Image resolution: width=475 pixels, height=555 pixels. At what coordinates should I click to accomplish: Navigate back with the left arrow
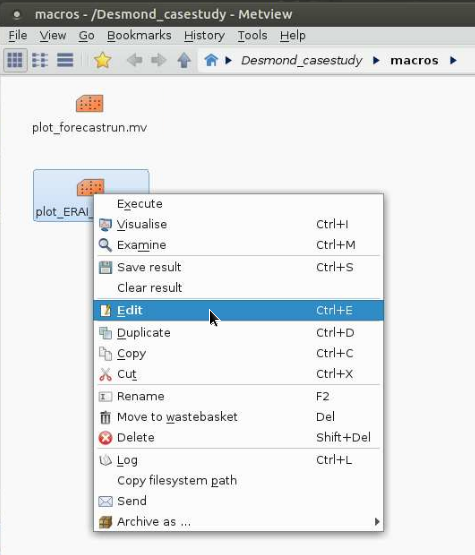pyautogui.click(x=135, y=60)
